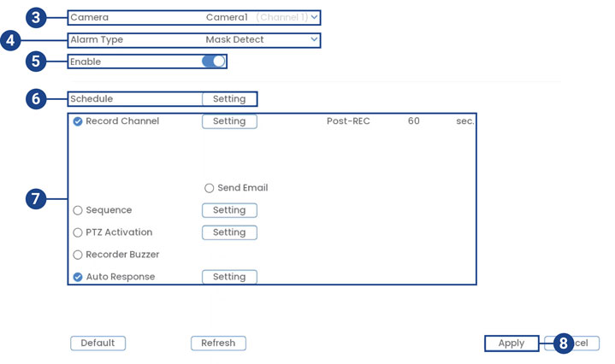Screen dimensions: 615x364
Task: Open the Schedule Setting button
Action: [x=229, y=99]
